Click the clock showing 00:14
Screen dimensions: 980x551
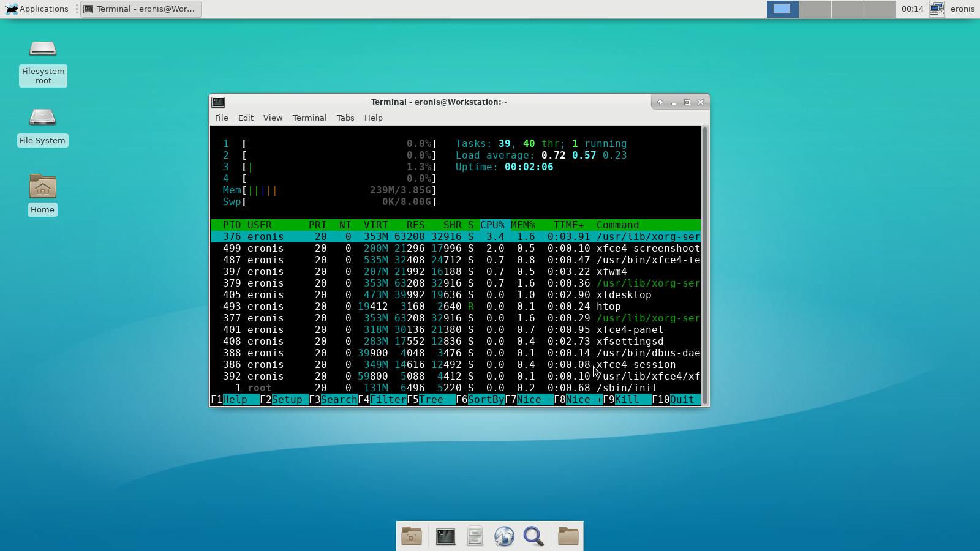tap(912, 9)
